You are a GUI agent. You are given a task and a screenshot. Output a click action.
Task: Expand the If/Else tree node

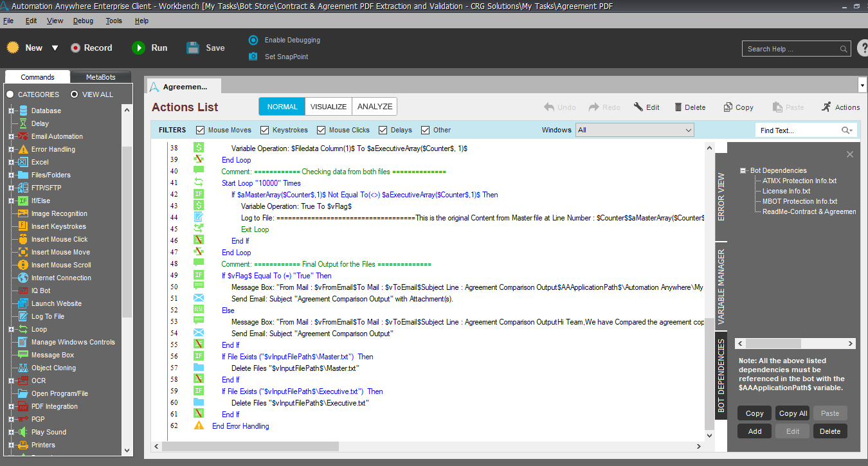11,201
